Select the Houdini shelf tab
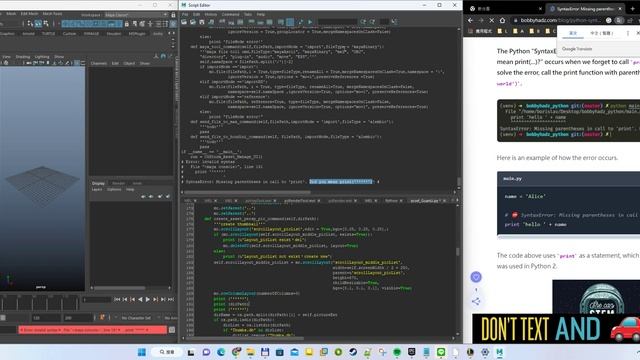 pos(113,33)
